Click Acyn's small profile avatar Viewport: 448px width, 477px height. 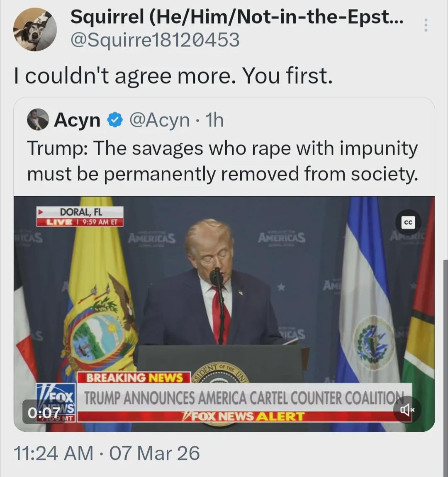38,120
